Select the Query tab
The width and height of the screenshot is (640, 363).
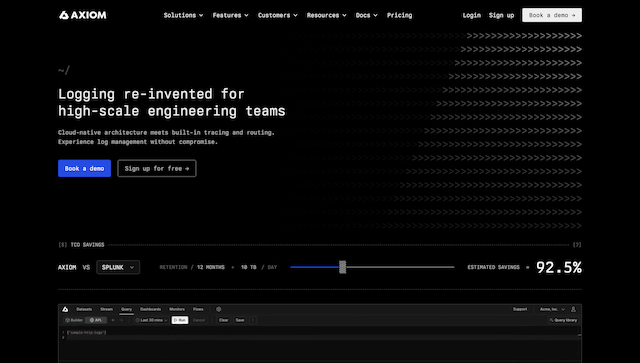pyautogui.click(x=127, y=309)
